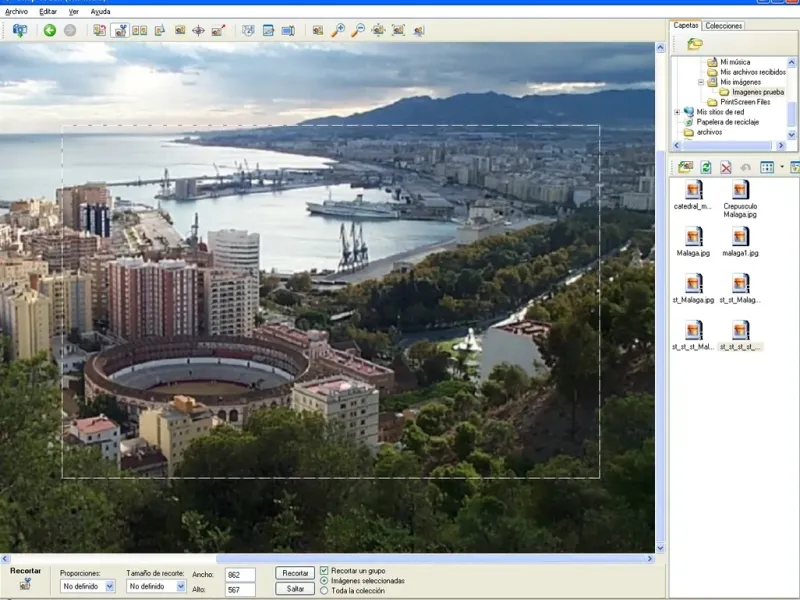Click the zoom out magnifier icon
800x600 pixels.
357,31
